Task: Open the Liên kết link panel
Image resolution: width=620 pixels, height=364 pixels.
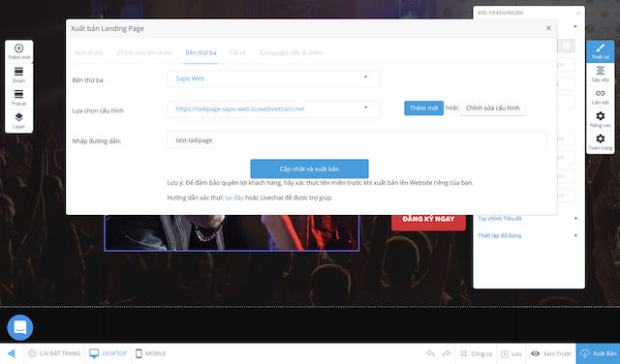Action: tap(601, 97)
